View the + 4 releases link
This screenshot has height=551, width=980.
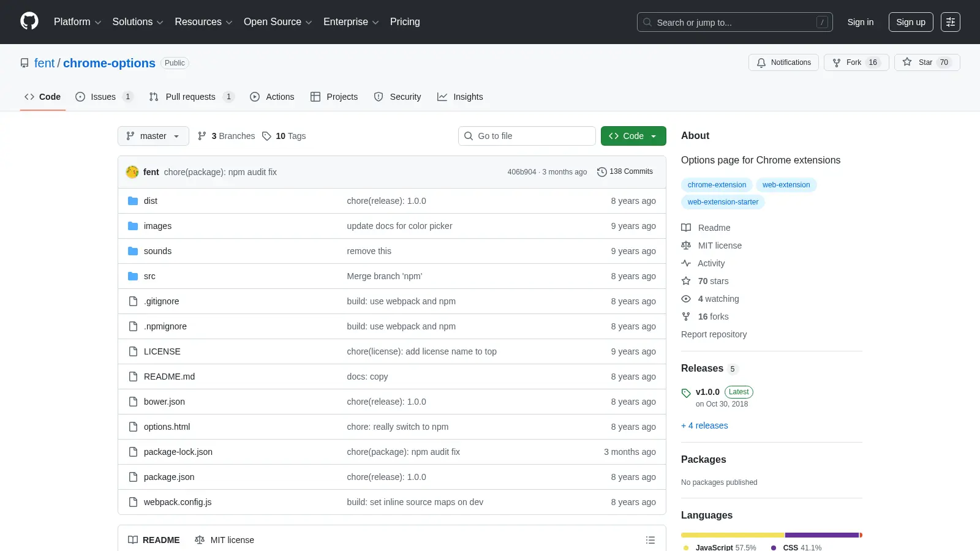click(704, 425)
